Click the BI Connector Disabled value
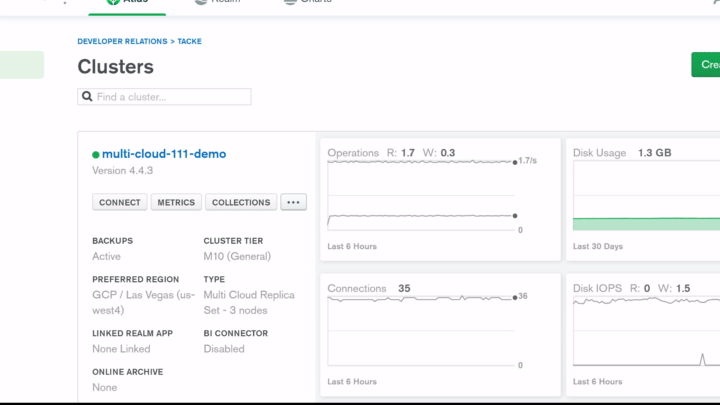 (224, 349)
